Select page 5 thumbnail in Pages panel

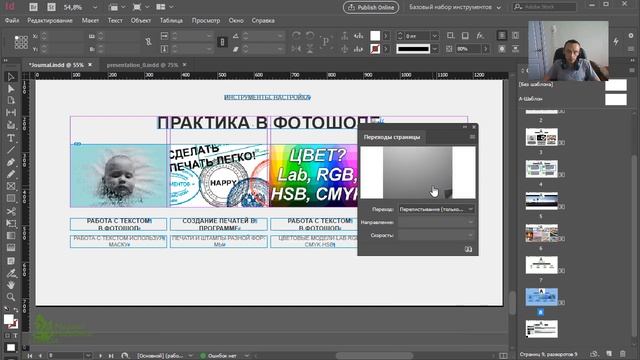tap(542, 201)
